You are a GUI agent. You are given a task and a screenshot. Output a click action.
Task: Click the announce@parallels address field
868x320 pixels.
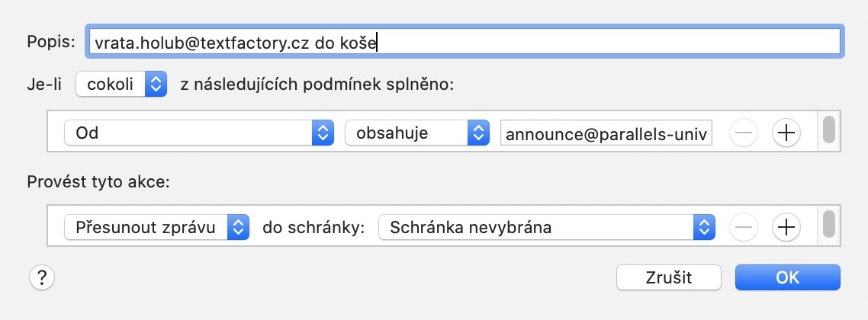(606, 134)
